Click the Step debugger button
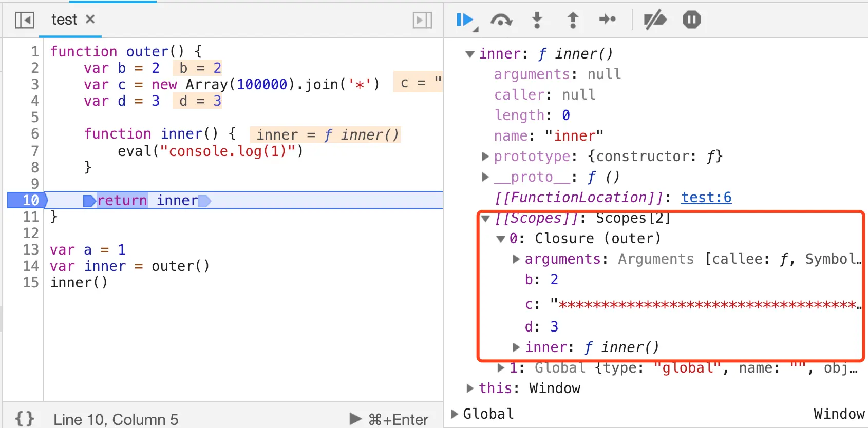The image size is (868, 428). [608, 20]
